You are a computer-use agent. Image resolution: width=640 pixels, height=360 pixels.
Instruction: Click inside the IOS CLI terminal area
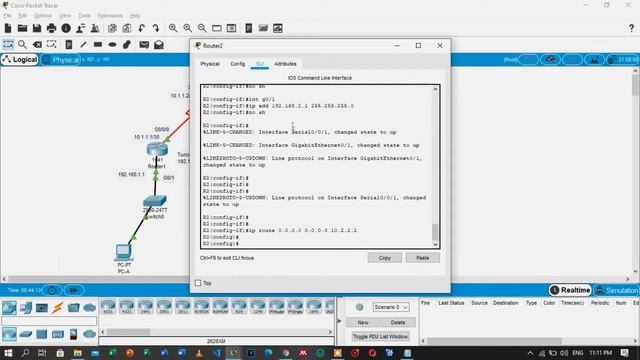(317, 167)
